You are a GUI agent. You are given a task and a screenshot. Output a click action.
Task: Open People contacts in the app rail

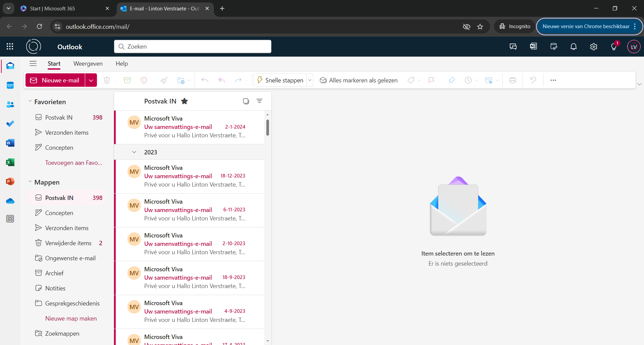(10, 105)
